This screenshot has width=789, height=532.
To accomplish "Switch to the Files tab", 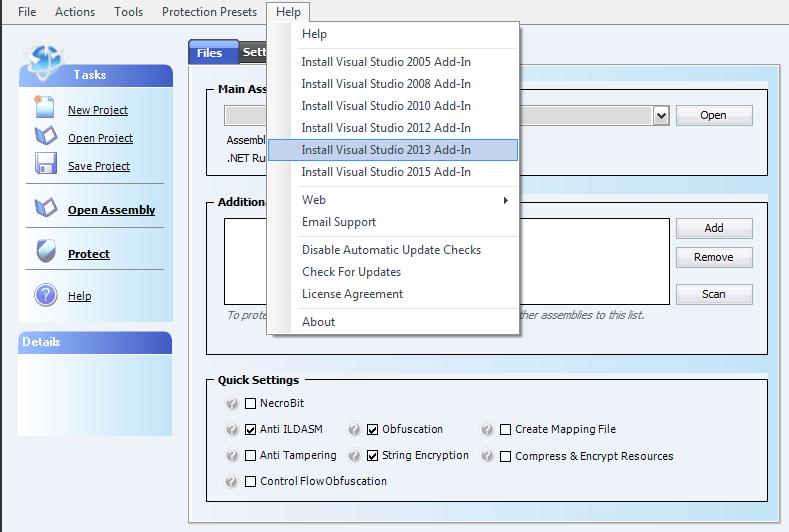I will 210,53.
